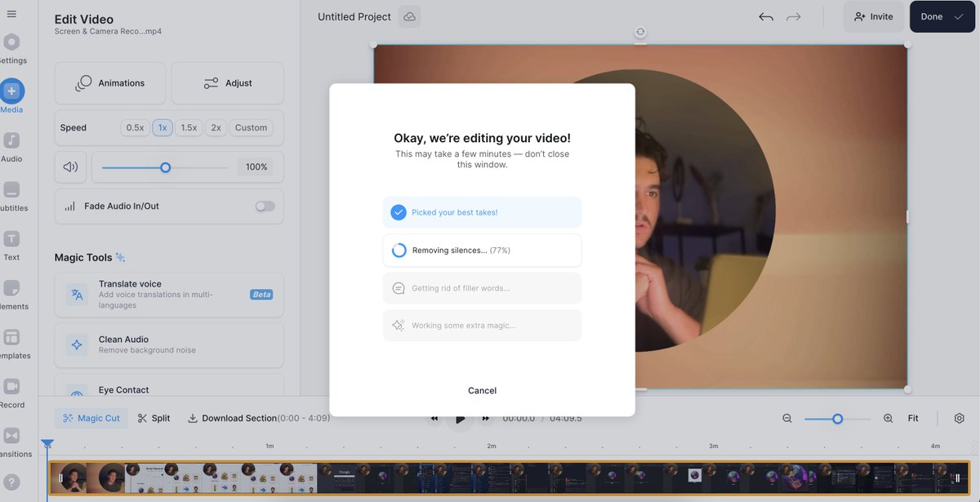Click the 'Picked your best takes!' step
This screenshot has width=980, height=502.
click(482, 212)
